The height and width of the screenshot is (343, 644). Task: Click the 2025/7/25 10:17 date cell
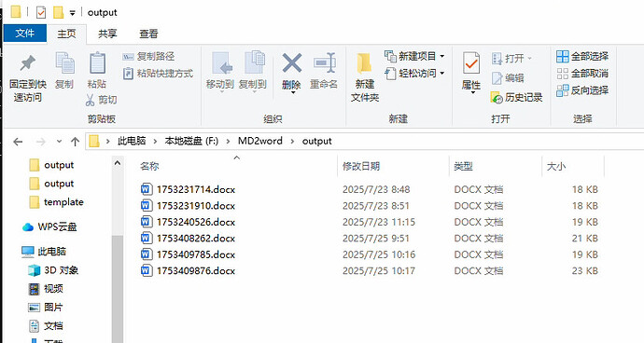click(x=379, y=271)
